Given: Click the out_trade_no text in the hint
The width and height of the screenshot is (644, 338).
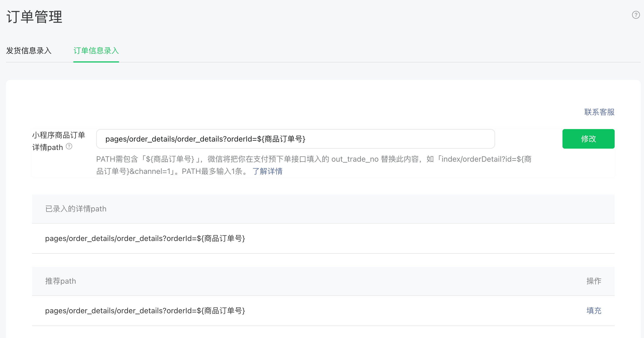Looking at the screenshot, I should [x=355, y=159].
